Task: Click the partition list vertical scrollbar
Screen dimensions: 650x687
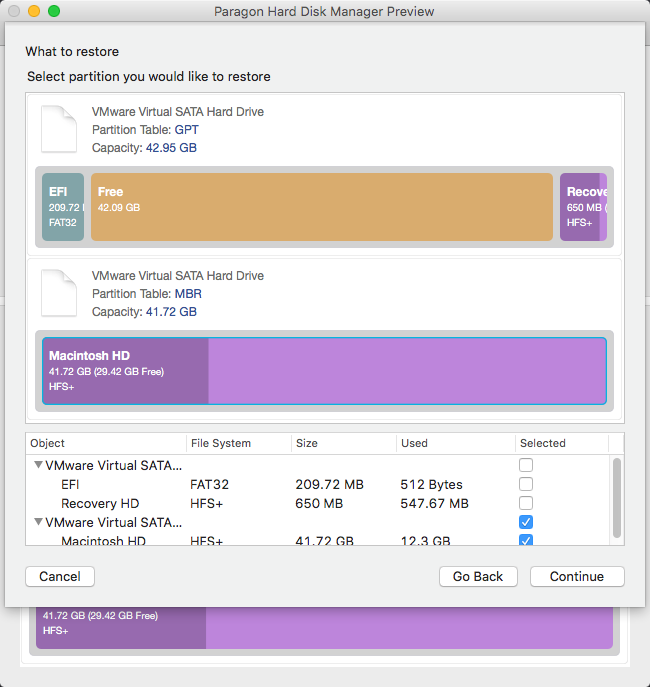Action: click(x=617, y=498)
